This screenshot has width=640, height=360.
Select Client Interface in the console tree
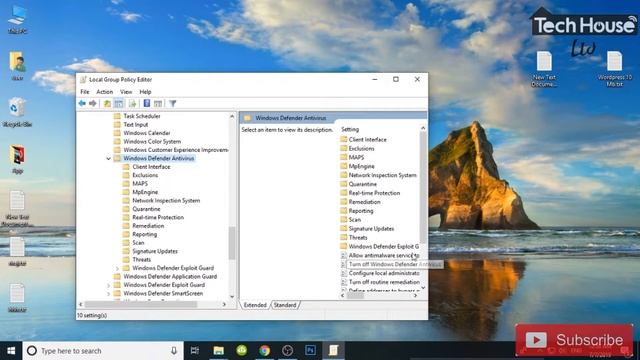click(x=151, y=167)
